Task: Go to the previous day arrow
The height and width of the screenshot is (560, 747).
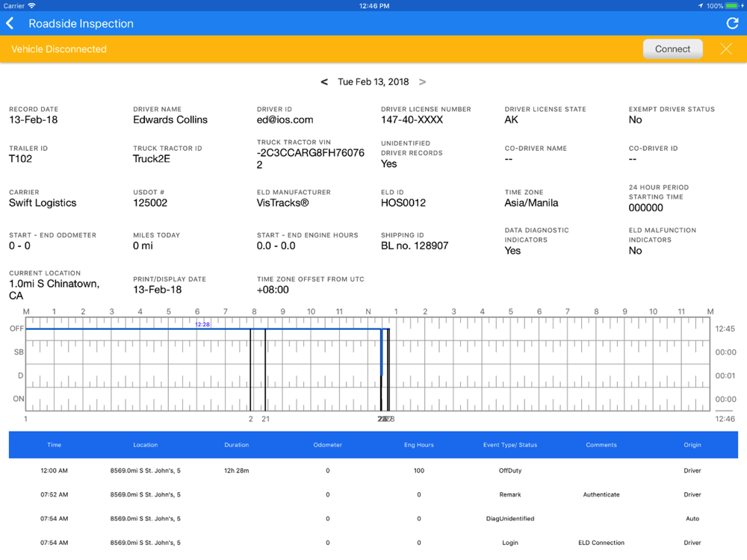Action: pyautogui.click(x=324, y=82)
